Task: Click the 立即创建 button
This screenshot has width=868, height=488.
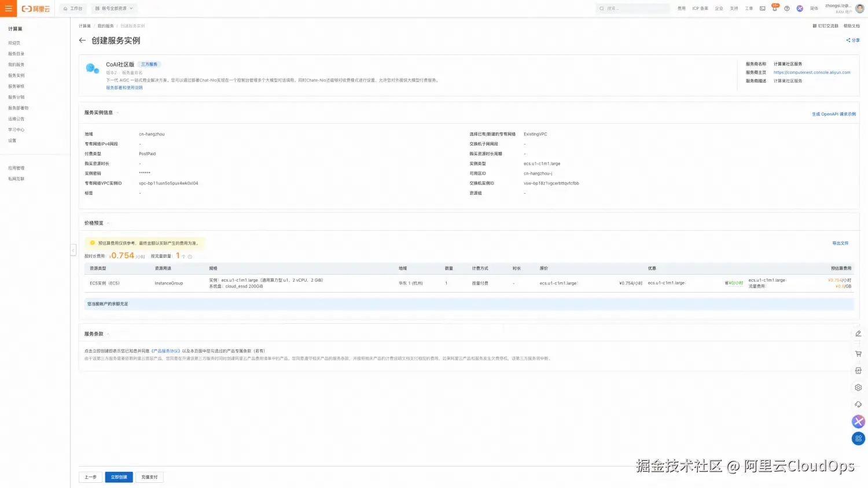Action: (119, 477)
